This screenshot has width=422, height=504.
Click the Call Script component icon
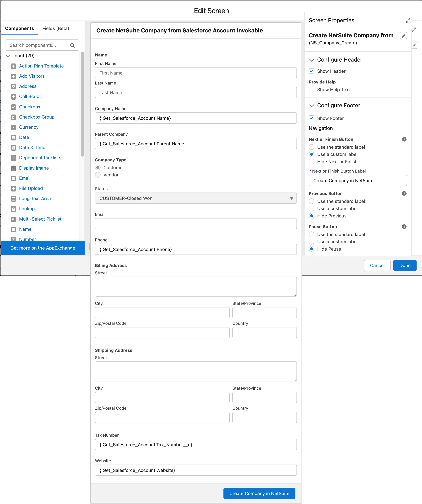pyautogui.click(x=14, y=96)
